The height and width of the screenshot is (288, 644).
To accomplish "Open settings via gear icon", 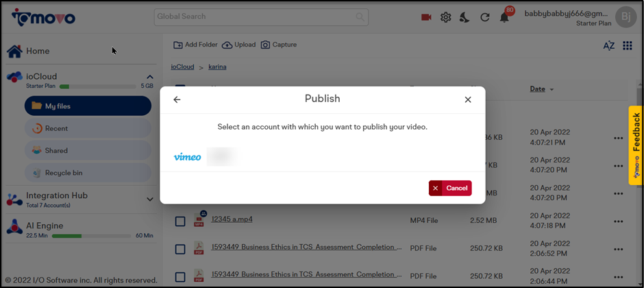I will point(445,17).
